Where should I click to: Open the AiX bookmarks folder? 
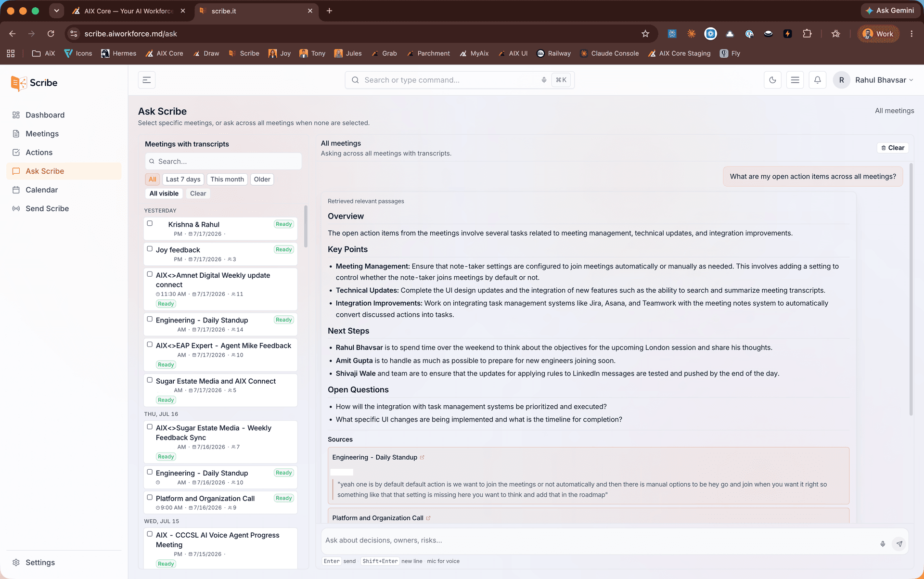[43, 53]
